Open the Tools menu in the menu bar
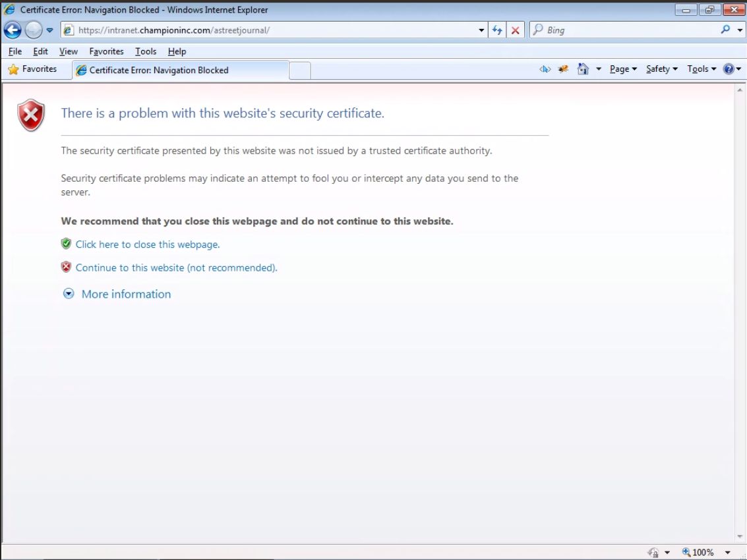 pyautogui.click(x=146, y=51)
